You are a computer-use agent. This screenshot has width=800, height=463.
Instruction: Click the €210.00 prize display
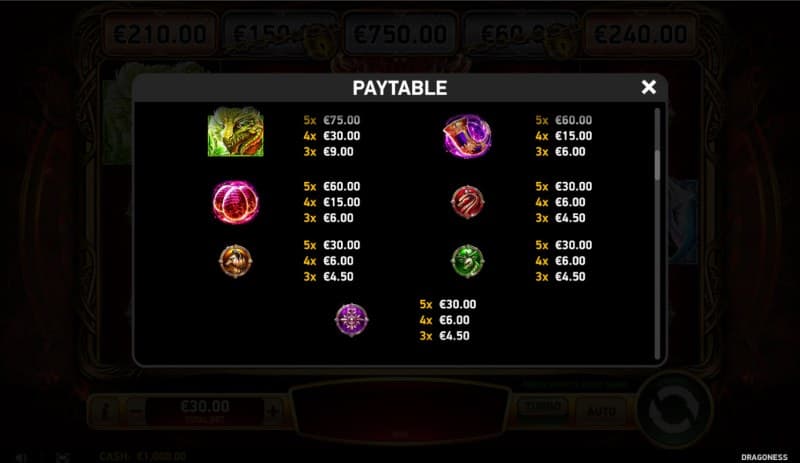tap(160, 34)
